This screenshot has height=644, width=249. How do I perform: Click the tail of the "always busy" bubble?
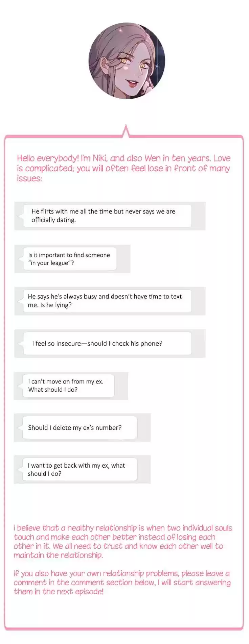[x=21, y=301]
